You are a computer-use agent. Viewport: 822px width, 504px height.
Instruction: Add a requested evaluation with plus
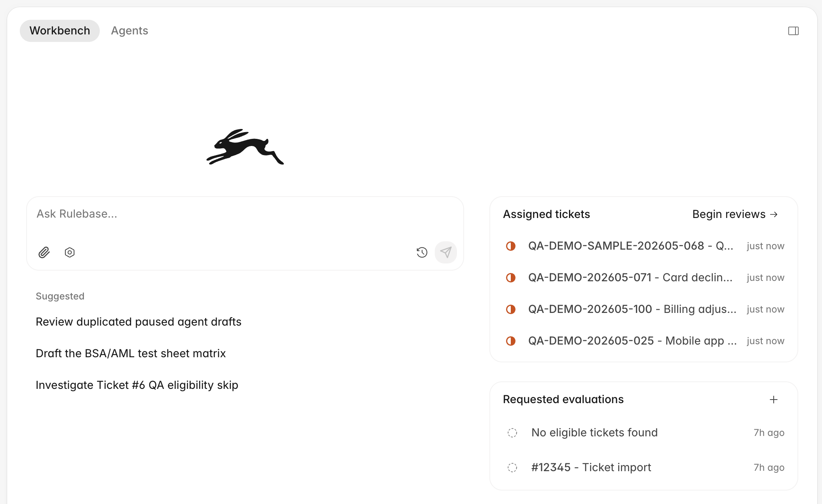click(x=774, y=400)
